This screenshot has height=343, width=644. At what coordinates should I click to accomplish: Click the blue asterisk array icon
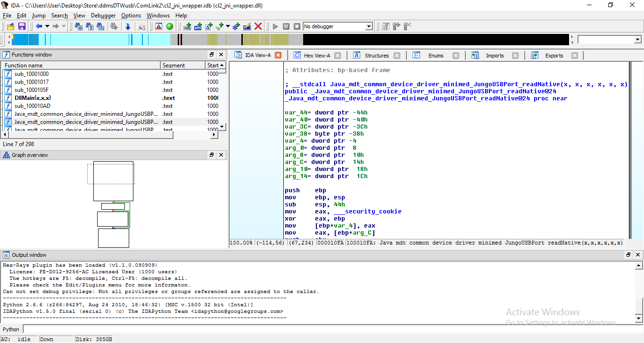click(236, 26)
